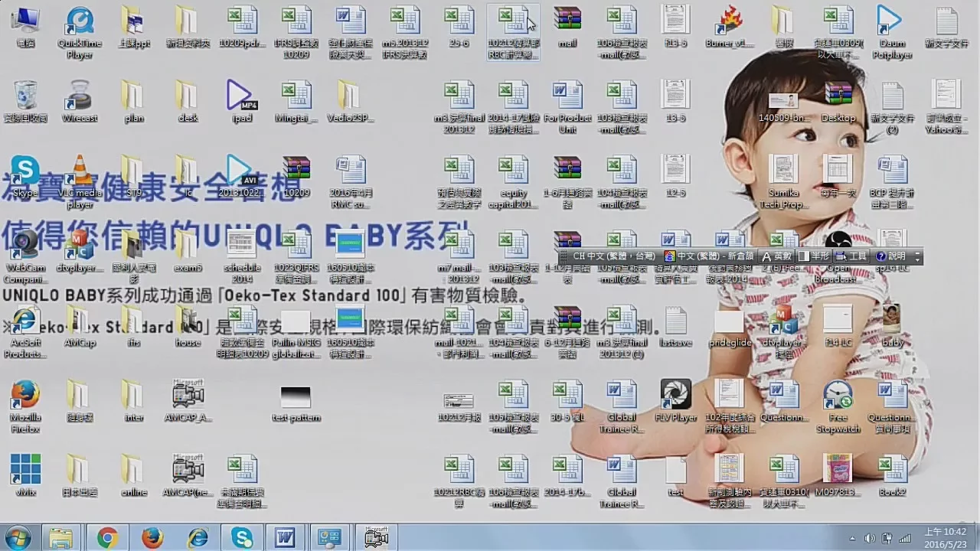Open the Recycle Bin icon

[x=25, y=100]
